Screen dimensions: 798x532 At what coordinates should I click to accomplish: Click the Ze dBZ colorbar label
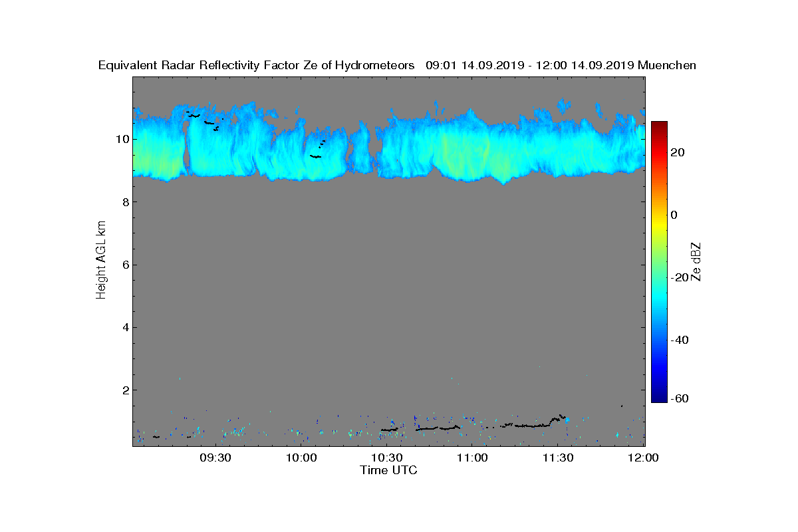click(696, 261)
